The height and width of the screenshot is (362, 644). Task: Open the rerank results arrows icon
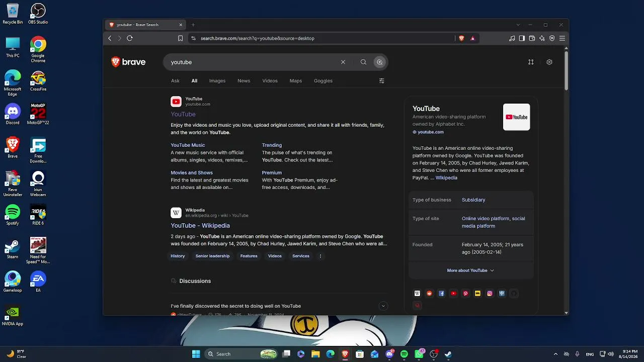531,62
